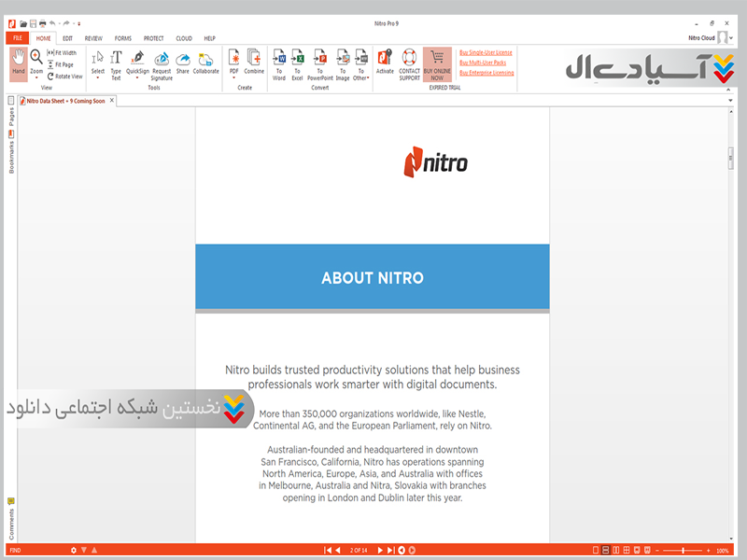
Task: Convert document with To Word
Action: pyautogui.click(x=278, y=63)
